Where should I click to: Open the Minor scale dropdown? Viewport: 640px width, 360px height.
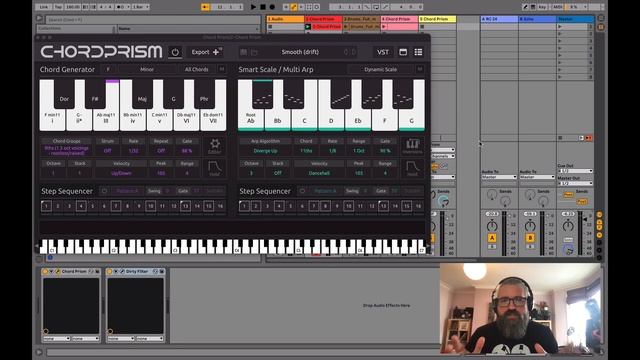coord(147,69)
